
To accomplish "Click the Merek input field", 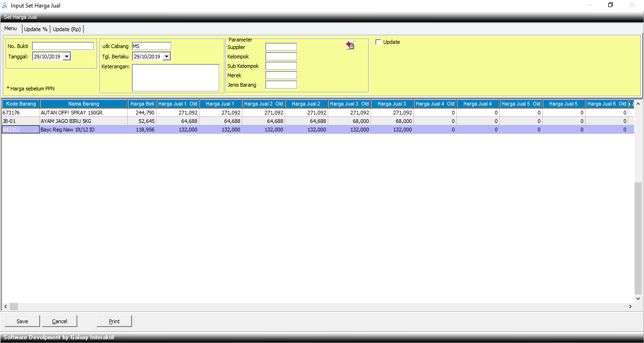I will click(281, 75).
